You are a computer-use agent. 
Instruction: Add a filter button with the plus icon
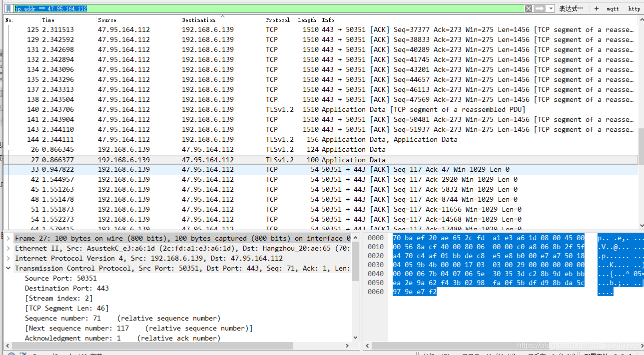(596, 8)
